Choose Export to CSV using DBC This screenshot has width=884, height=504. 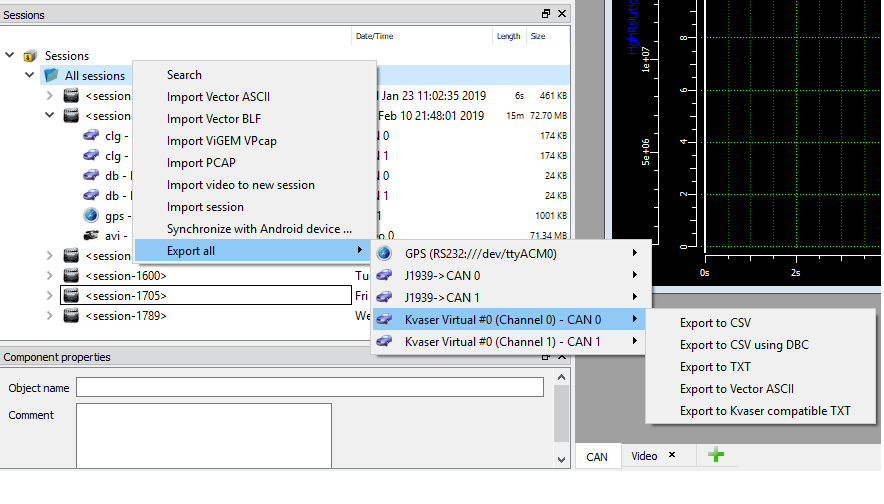761,345
